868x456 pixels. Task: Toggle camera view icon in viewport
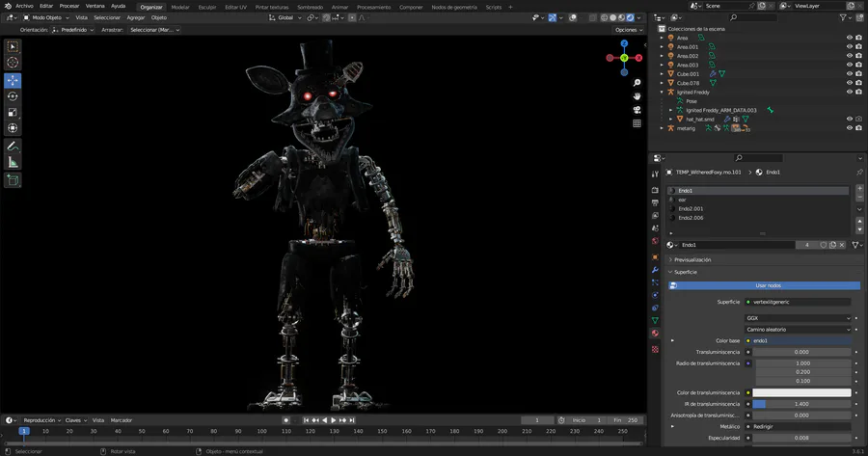pyautogui.click(x=637, y=110)
